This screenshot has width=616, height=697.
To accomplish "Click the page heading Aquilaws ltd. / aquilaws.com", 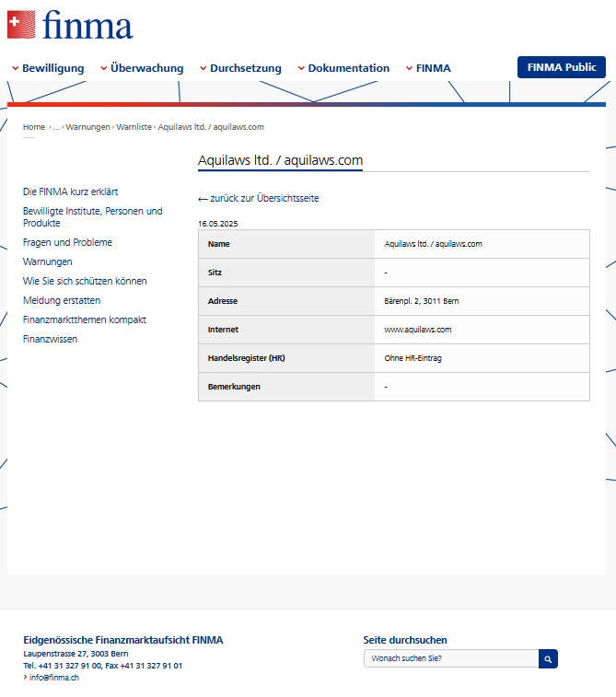I will click(x=281, y=160).
